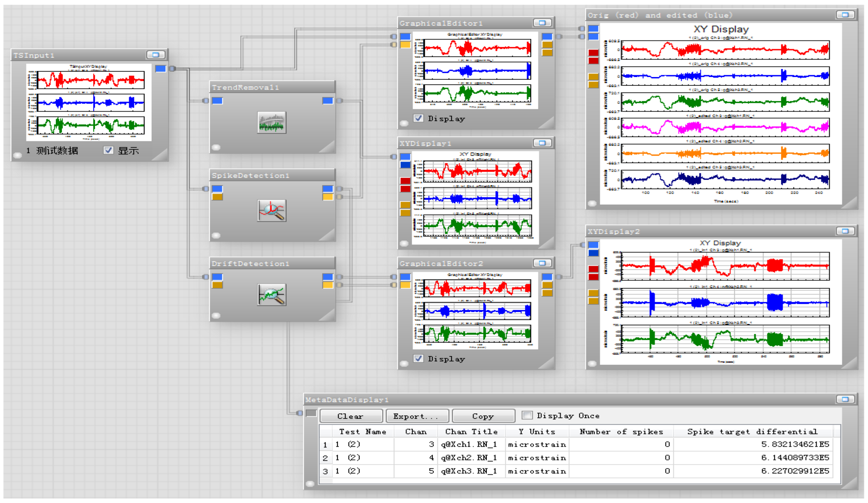868x503 pixels.
Task: Click the Number of spikes column header
Action: click(x=621, y=432)
